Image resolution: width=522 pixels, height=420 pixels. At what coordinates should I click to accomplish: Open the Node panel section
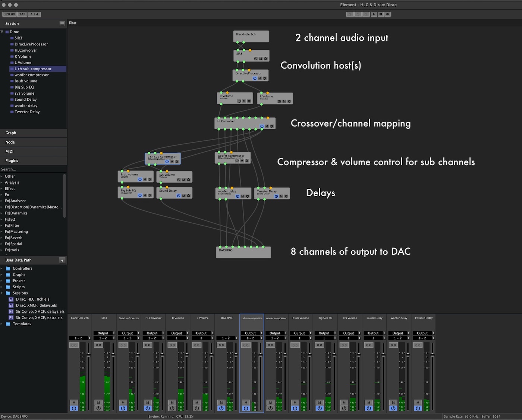coord(34,142)
